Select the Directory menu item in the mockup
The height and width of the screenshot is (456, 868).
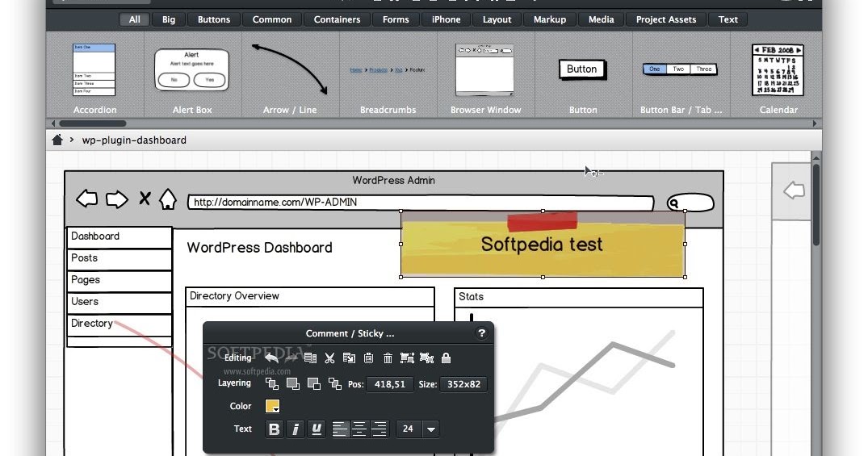pyautogui.click(x=119, y=324)
